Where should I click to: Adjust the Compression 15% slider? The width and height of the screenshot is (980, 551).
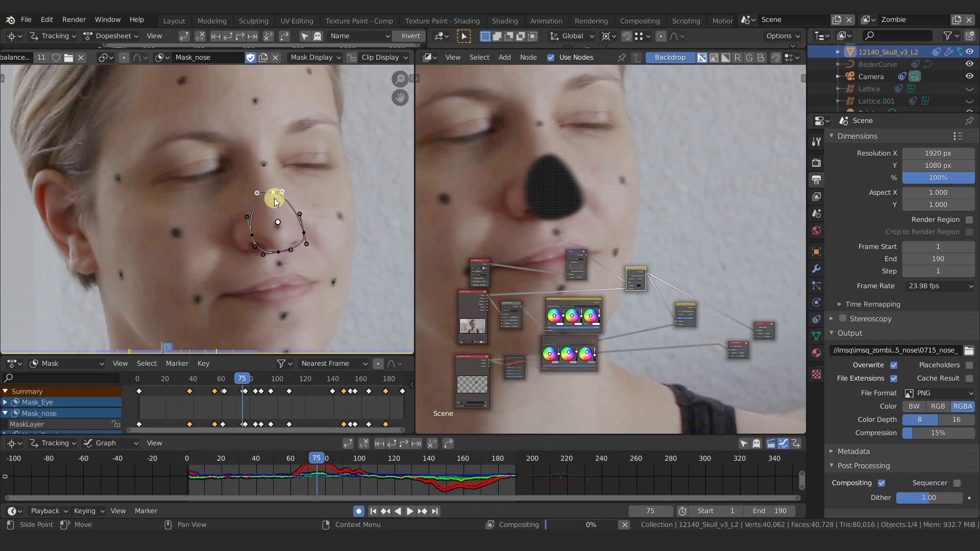pyautogui.click(x=939, y=433)
